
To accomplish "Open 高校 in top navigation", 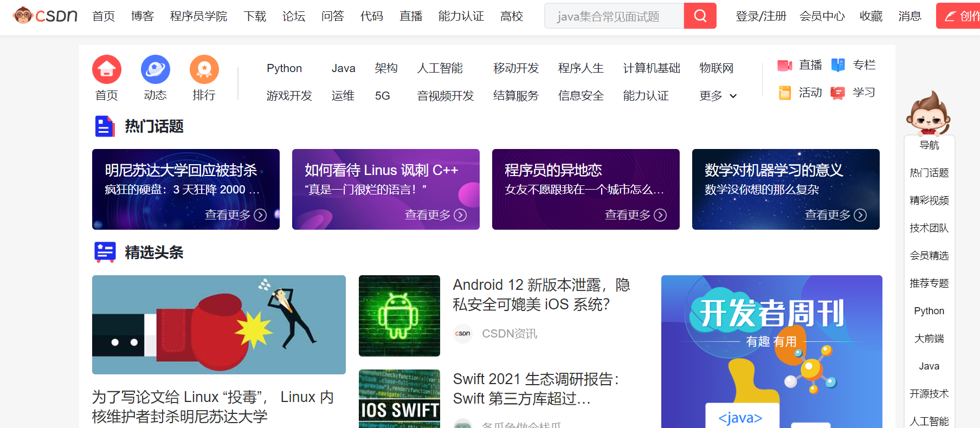I will (512, 16).
